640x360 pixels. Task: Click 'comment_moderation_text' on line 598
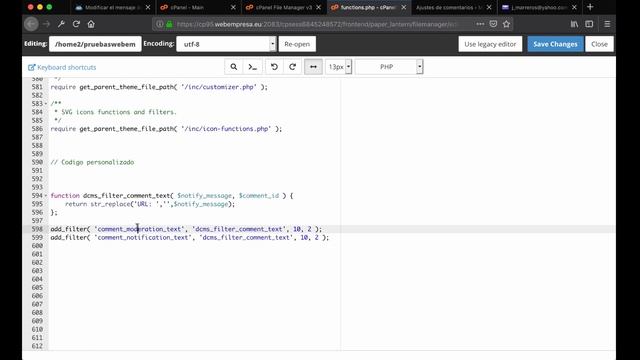139,229
